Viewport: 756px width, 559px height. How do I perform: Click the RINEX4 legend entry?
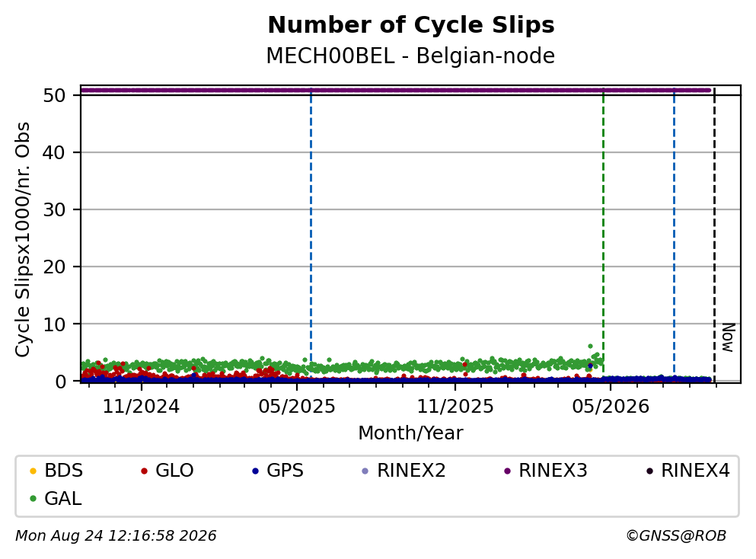click(688, 470)
